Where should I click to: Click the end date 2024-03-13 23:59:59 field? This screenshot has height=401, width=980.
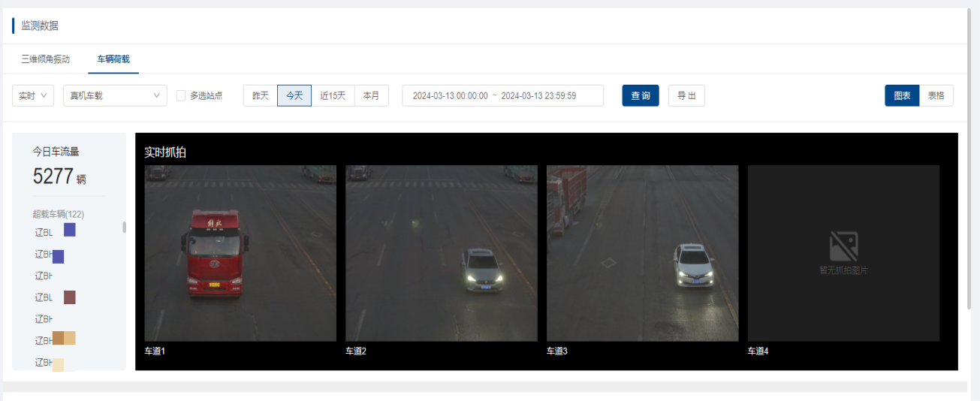(538, 96)
